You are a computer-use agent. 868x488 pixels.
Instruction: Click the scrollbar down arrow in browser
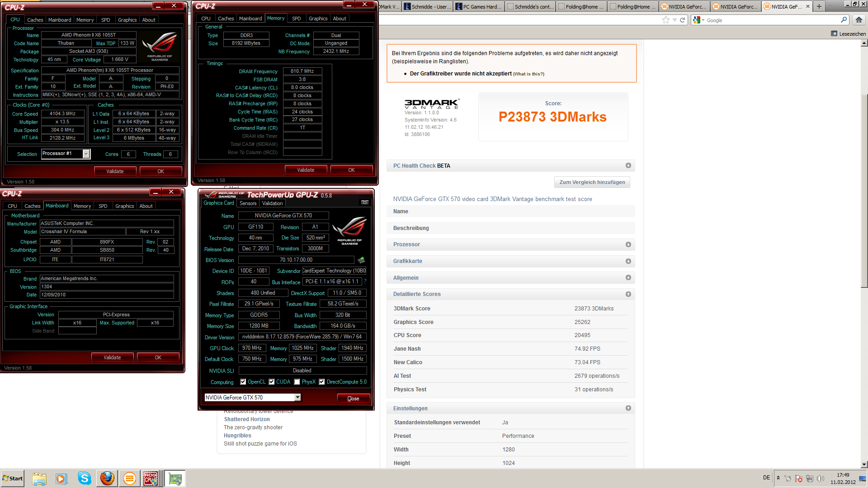pos(864,464)
